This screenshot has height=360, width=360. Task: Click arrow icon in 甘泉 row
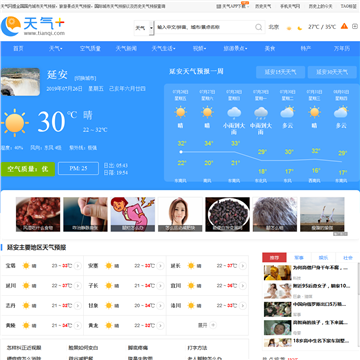click(x=160, y=306)
